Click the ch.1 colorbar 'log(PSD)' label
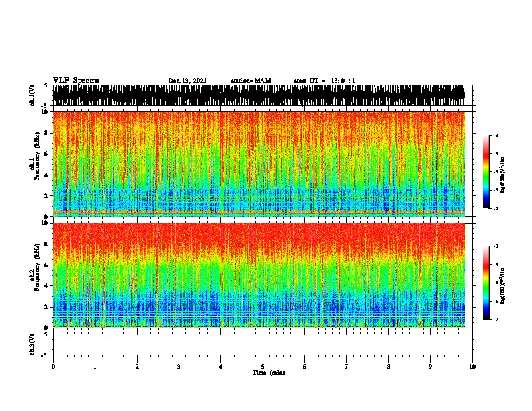Viewport: 532px width, 411px height. [502, 175]
